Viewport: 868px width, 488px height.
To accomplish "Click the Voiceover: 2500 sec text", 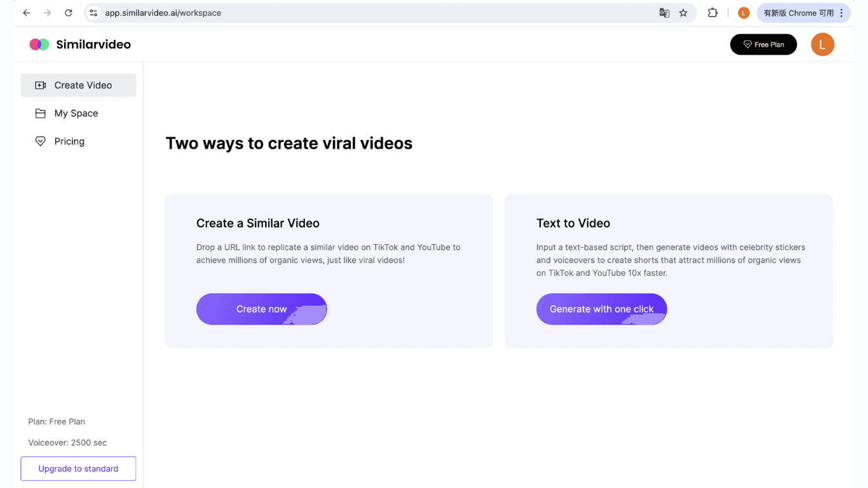I will click(67, 442).
